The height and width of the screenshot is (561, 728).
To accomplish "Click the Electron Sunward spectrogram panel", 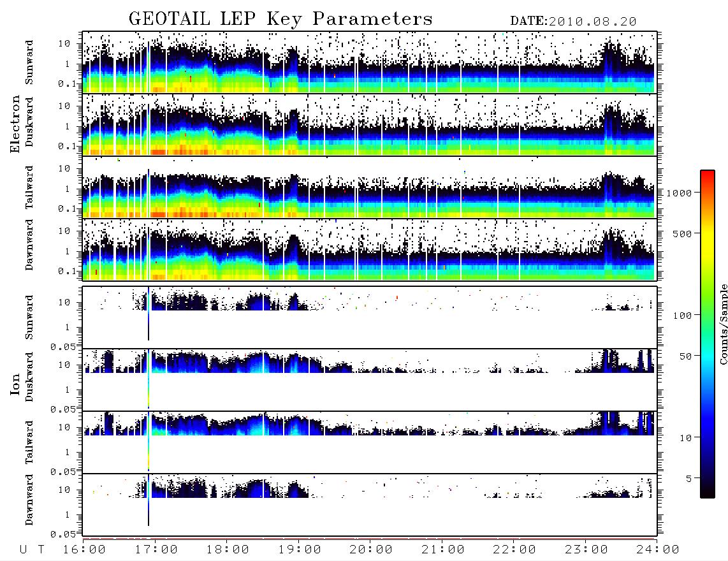I will [x=370, y=62].
